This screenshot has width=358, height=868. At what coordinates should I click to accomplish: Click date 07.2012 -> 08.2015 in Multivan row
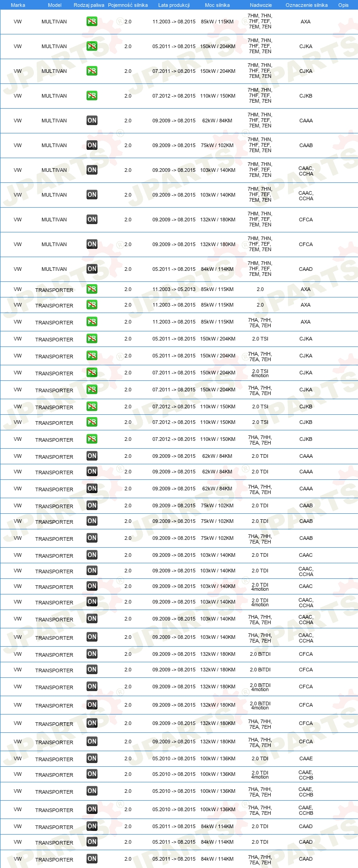174,96
